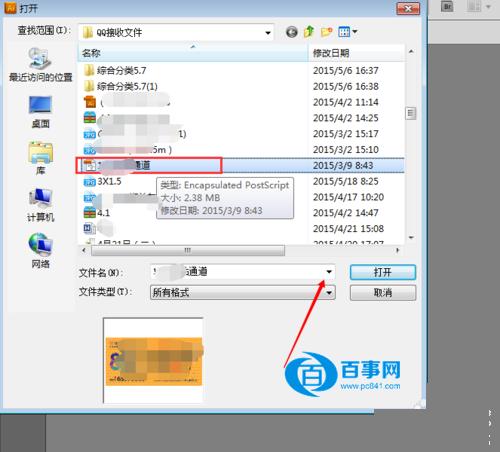Open arrange documents dropdown in the Illustrator window
This screenshot has height=452, width=500.
tap(479, 6)
